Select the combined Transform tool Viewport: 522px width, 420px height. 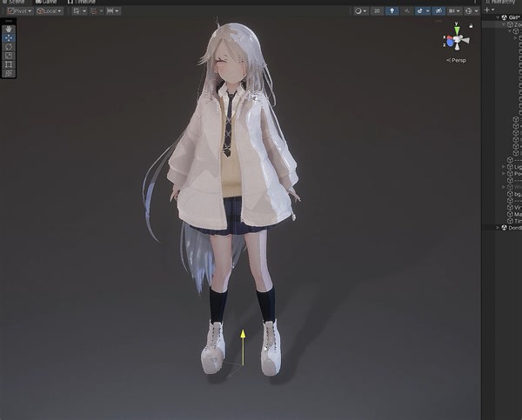(9, 73)
